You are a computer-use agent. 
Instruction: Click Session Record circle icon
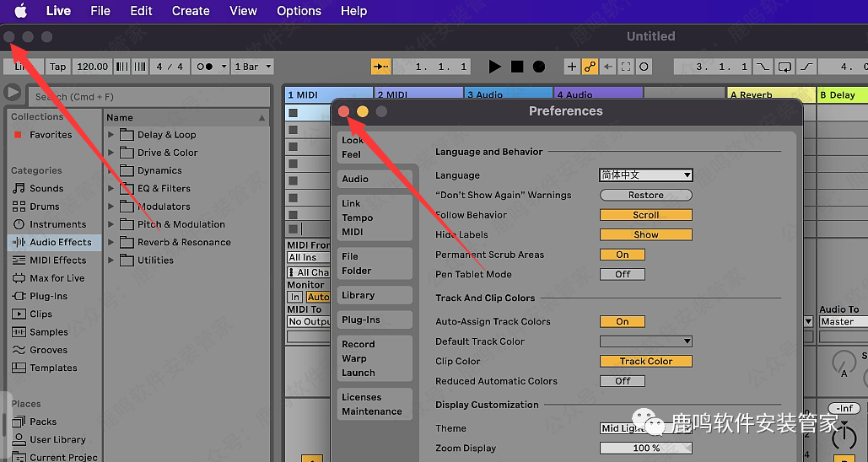pyautogui.click(x=644, y=67)
